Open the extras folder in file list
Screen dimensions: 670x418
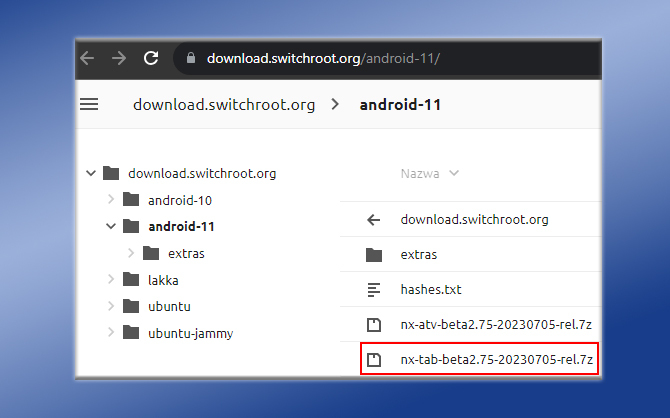419,255
